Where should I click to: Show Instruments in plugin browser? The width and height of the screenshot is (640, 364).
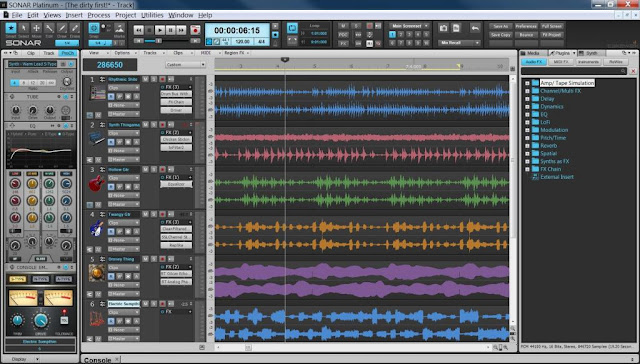(x=588, y=62)
